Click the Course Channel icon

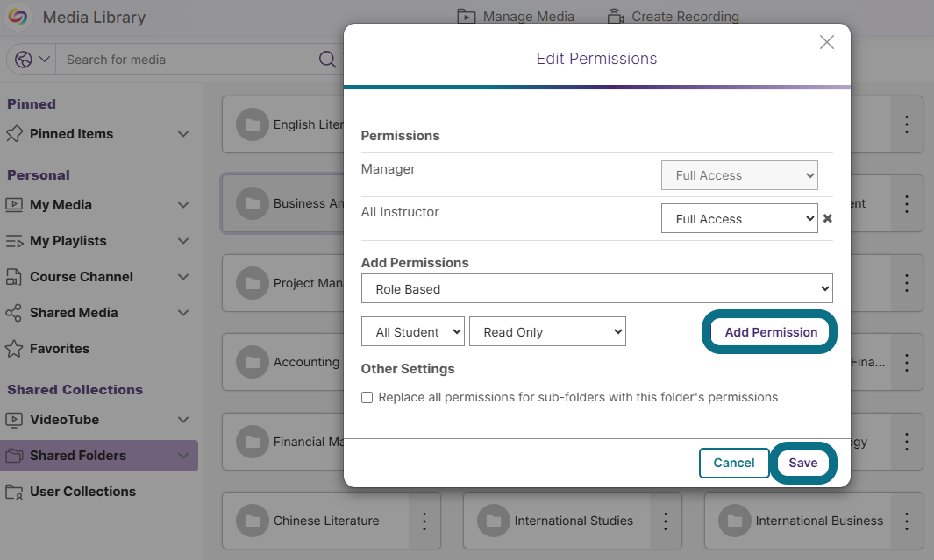[x=14, y=277]
